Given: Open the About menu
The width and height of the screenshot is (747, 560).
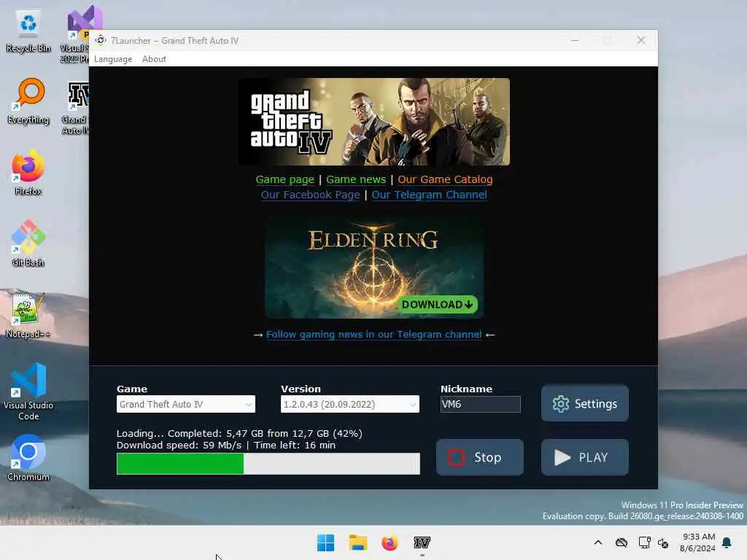Looking at the screenshot, I should [x=154, y=59].
